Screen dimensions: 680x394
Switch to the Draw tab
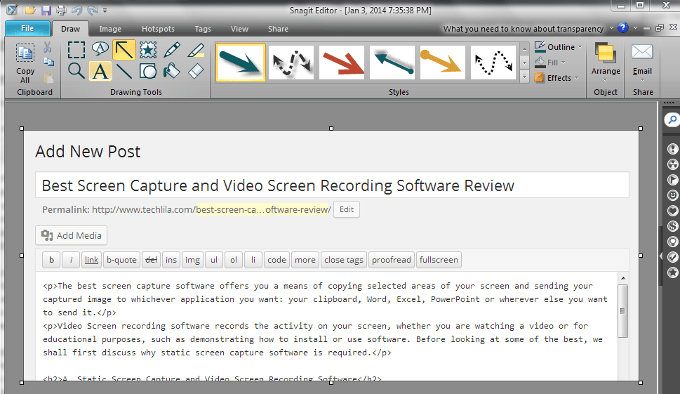70,29
